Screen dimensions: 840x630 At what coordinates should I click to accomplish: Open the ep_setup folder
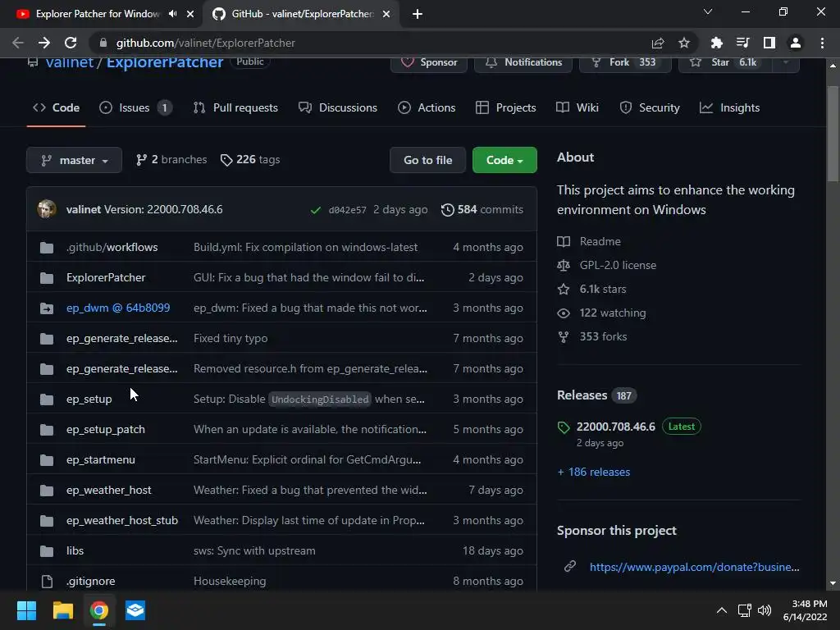coord(89,399)
